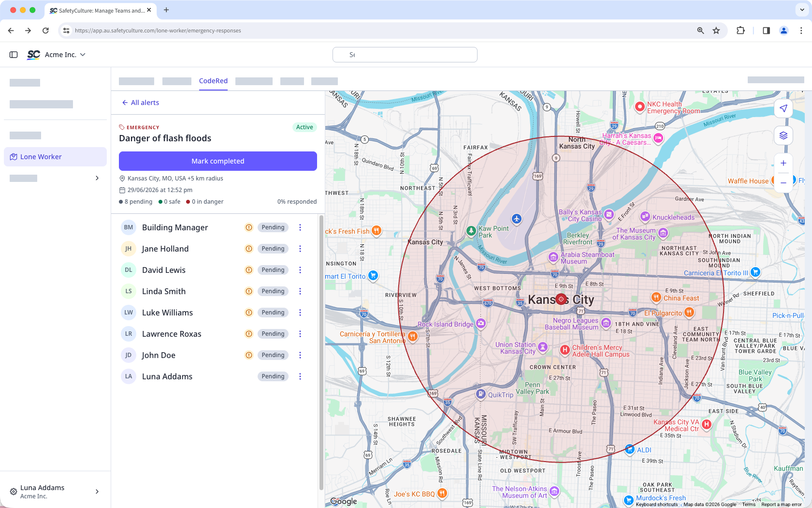The height and width of the screenshot is (508, 812).
Task: Click warning icon beside Lawrence Roxas
Action: (249, 334)
